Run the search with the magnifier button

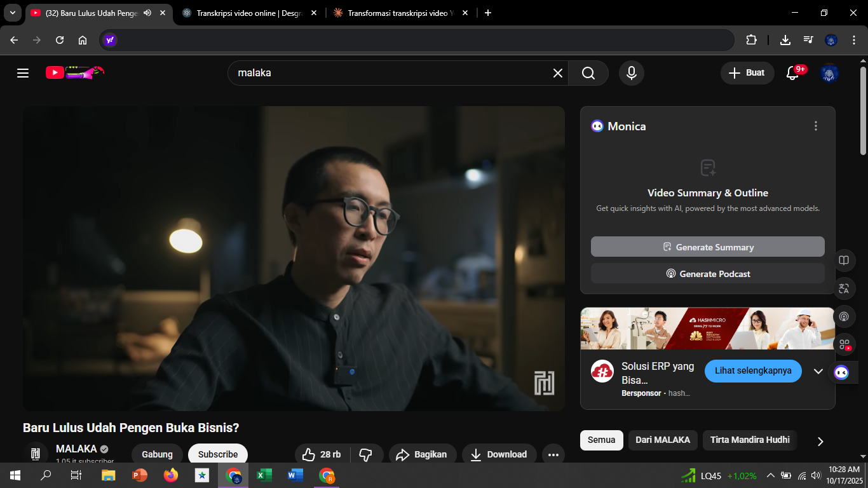click(x=588, y=73)
